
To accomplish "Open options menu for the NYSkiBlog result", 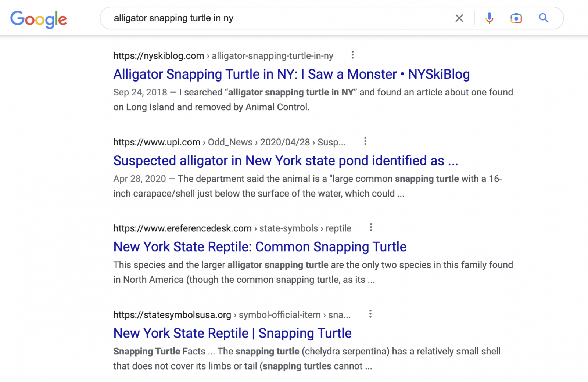I will pos(352,55).
